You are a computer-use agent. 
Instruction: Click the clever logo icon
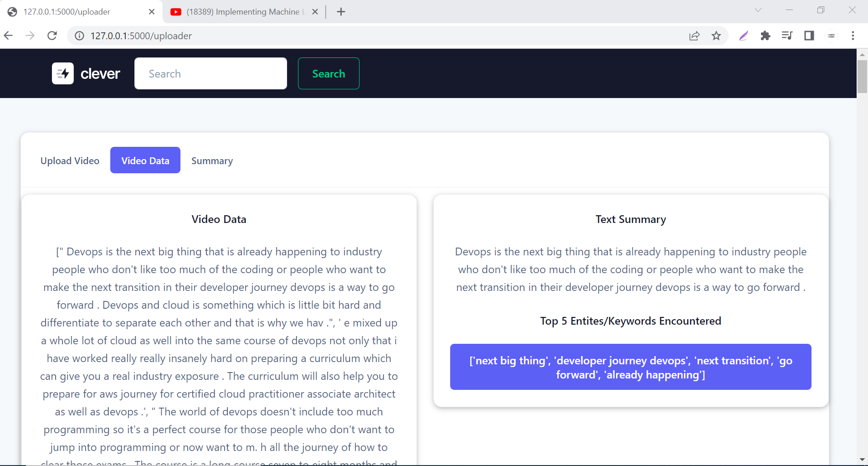point(63,73)
